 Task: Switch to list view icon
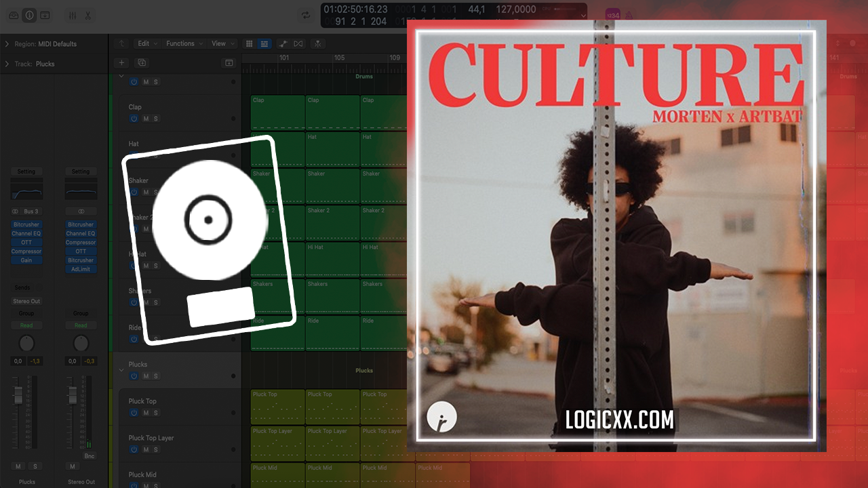264,43
